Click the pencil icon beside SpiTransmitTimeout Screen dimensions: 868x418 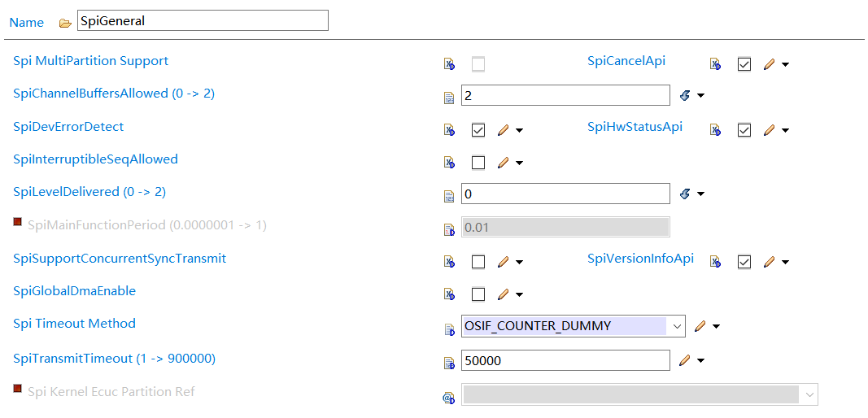[685, 360]
